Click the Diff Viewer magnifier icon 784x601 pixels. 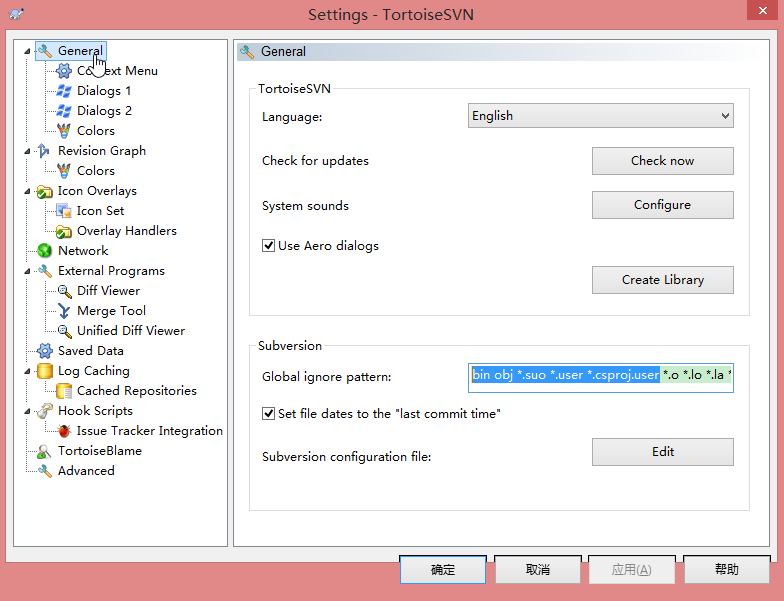64,291
